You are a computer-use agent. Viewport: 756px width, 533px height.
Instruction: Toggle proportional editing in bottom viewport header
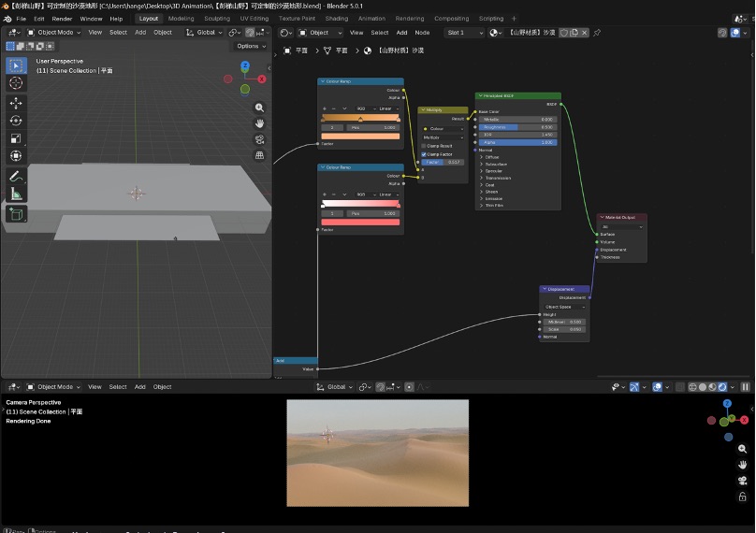pyautogui.click(x=409, y=387)
